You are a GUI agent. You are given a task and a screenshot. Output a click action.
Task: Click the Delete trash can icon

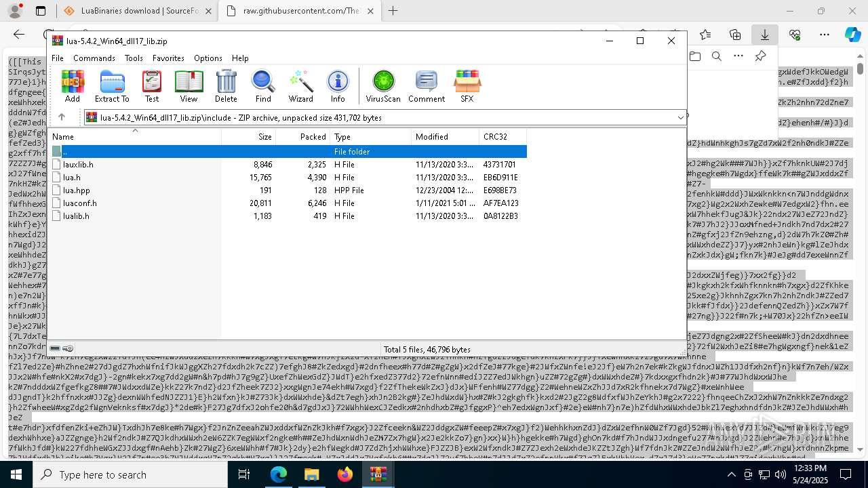226,86
